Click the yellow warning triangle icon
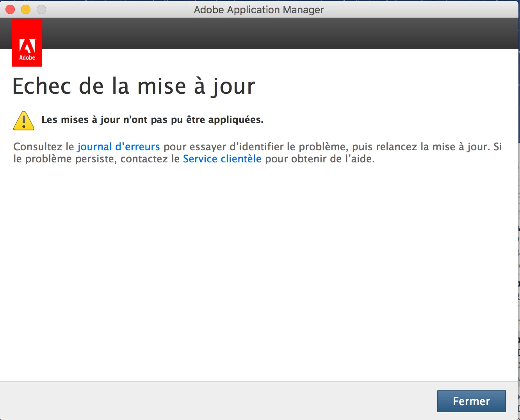Screen dimensions: 520x420 point(24,120)
